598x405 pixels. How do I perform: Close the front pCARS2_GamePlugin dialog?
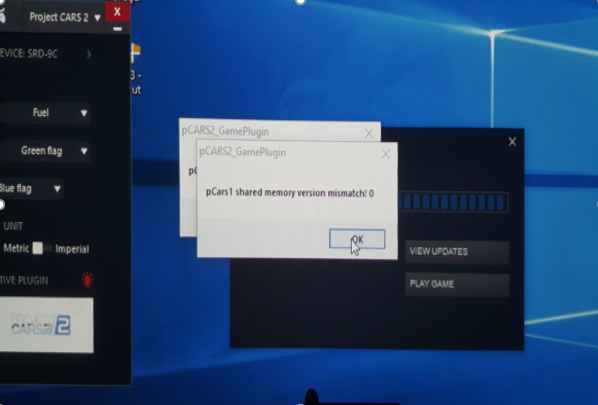point(386,154)
